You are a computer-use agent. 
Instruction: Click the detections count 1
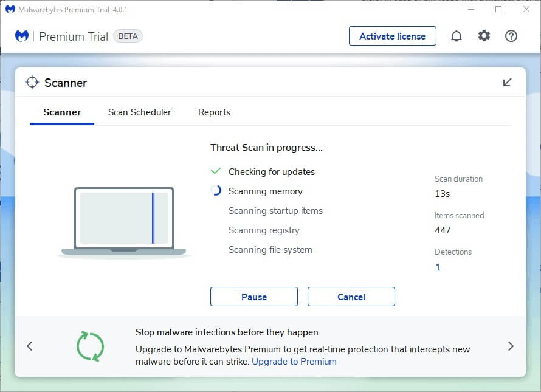point(438,267)
